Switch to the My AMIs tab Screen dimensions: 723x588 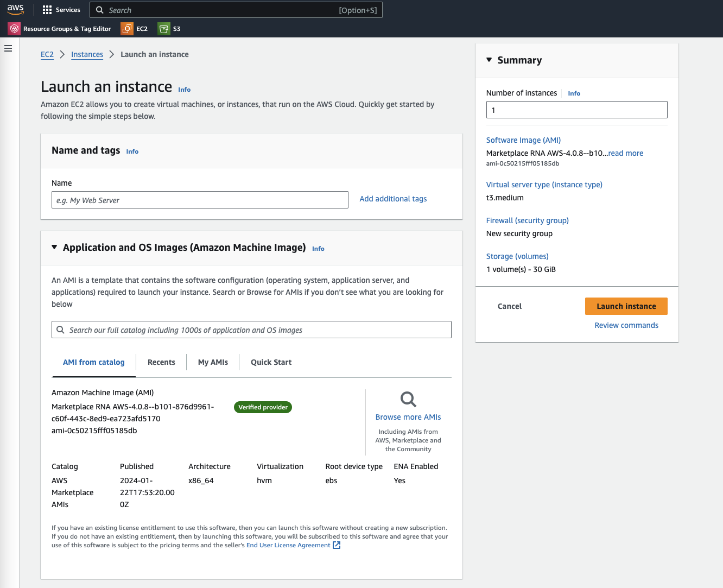(x=212, y=362)
